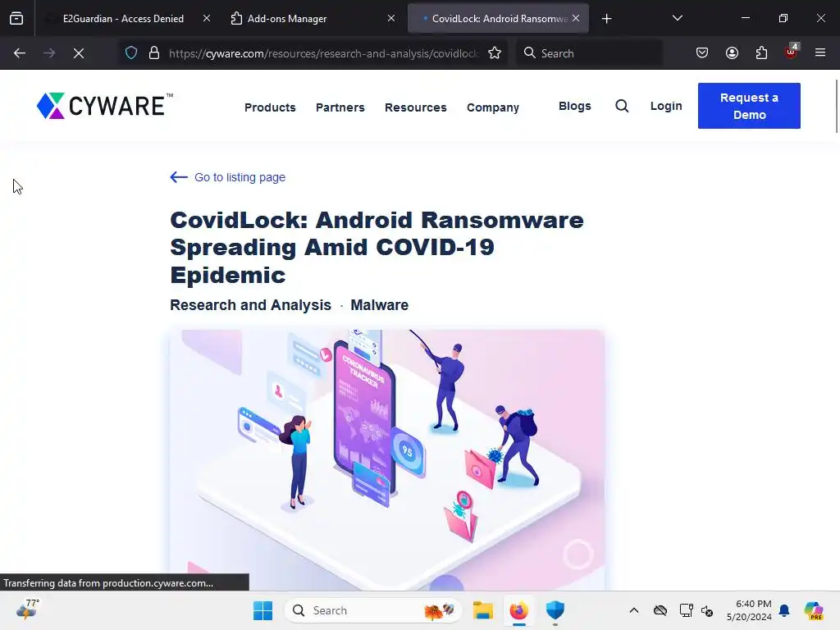Image resolution: width=840 pixels, height=630 pixels.
Task: Open the Company menu
Action: pyautogui.click(x=493, y=107)
